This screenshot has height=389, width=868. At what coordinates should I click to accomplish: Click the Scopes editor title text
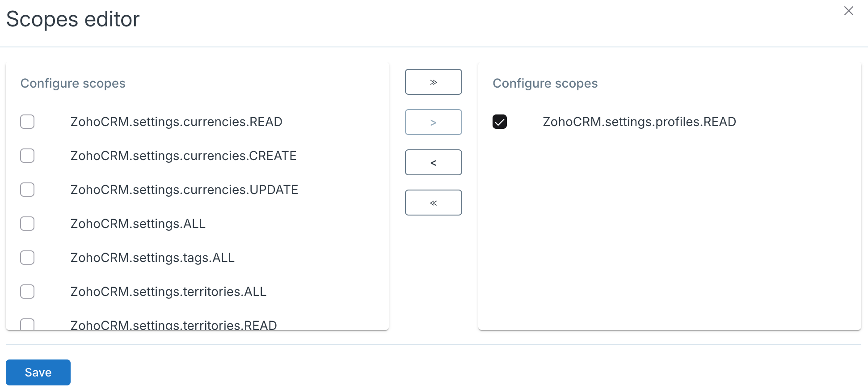click(72, 19)
